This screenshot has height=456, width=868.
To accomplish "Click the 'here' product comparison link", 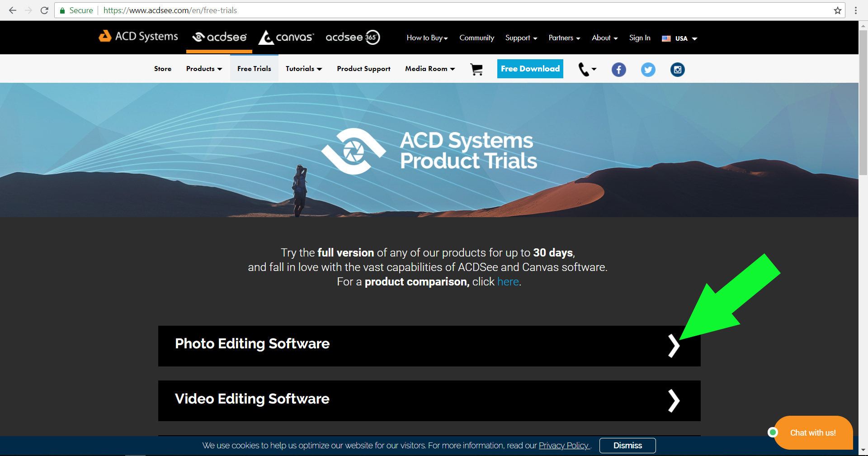I will pyautogui.click(x=508, y=282).
